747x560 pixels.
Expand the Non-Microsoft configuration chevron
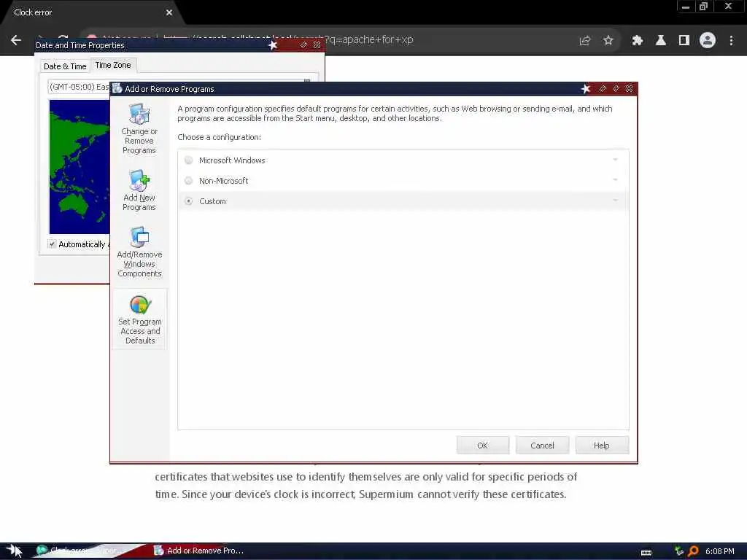(x=615, y=180)
